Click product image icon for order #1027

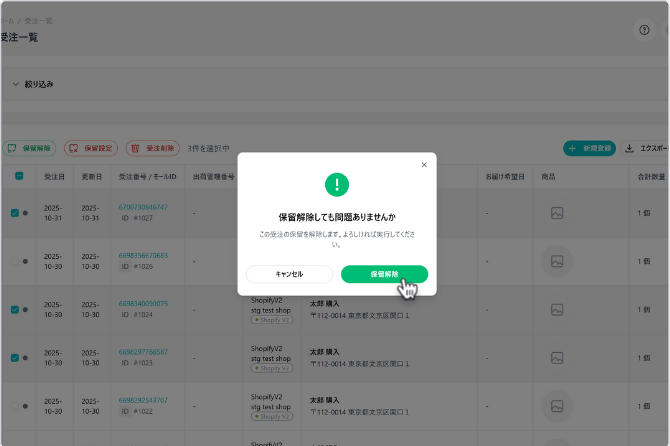[557, 213]
